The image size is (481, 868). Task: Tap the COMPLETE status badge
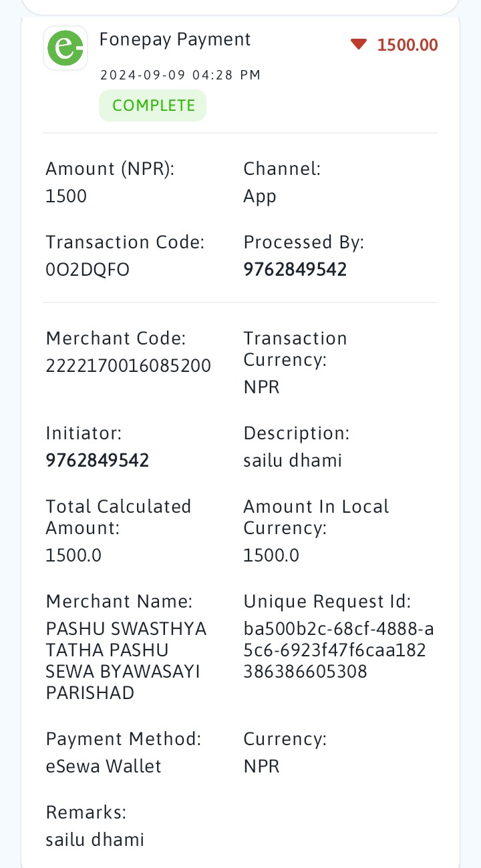tap(153, 105)
